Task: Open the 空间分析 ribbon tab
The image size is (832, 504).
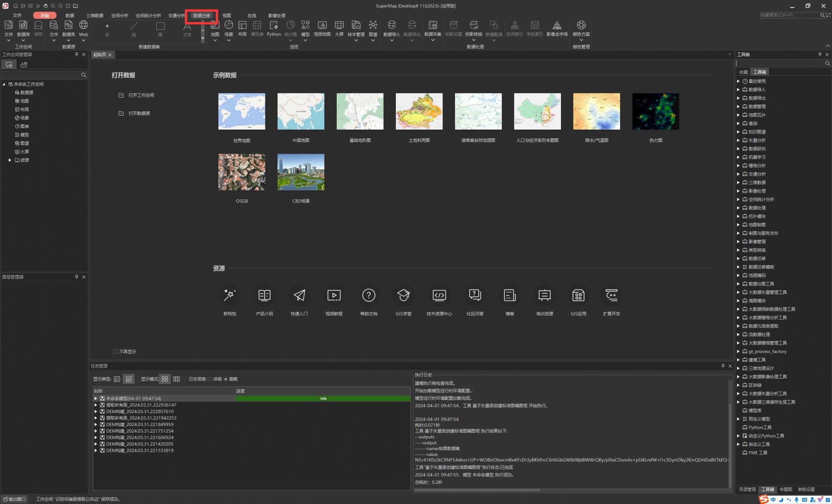Action: tap(120, 15)
